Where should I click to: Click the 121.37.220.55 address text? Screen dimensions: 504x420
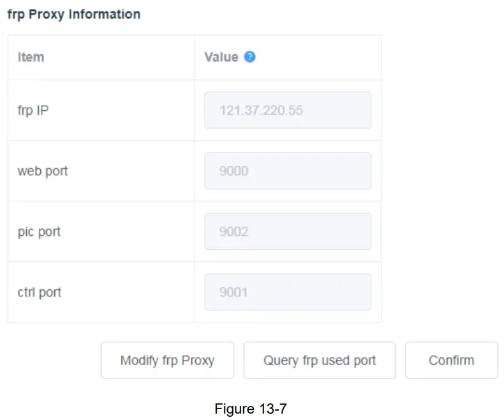261,110
